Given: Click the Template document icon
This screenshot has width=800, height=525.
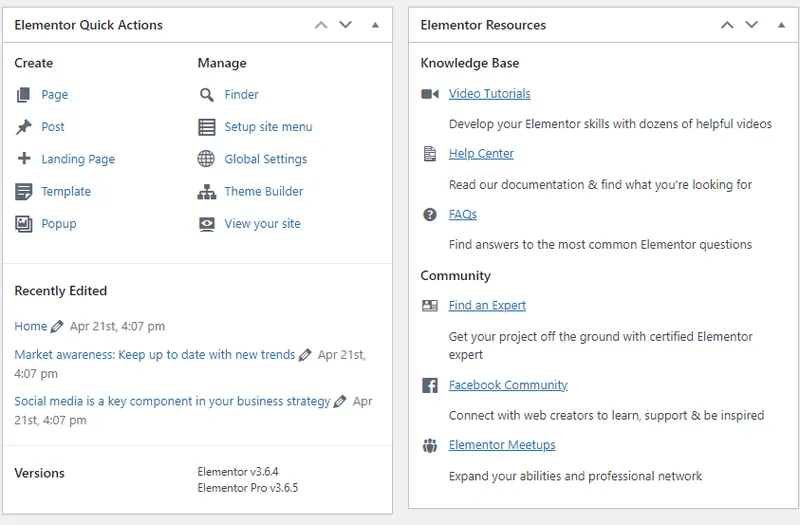Looking at the screenshot, I should point(23,192).
